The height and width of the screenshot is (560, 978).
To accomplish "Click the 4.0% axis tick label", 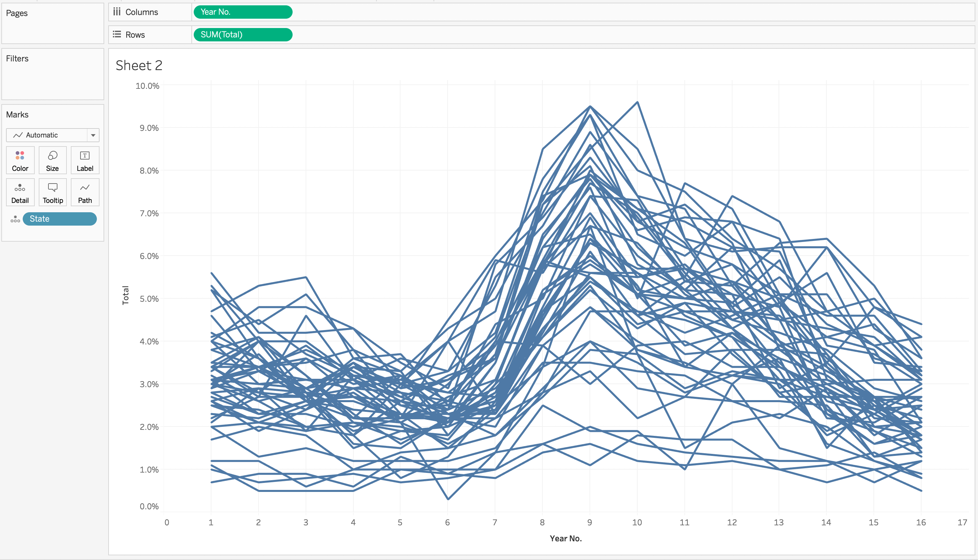I will click(149, 341).
